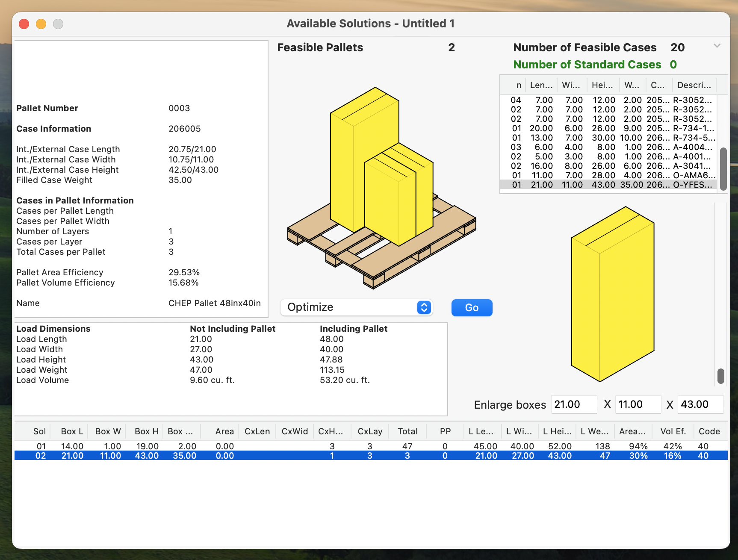738x560 pixels.
Task: Click the Enlarge boxes width field 11.00
Action: (638, 404)
